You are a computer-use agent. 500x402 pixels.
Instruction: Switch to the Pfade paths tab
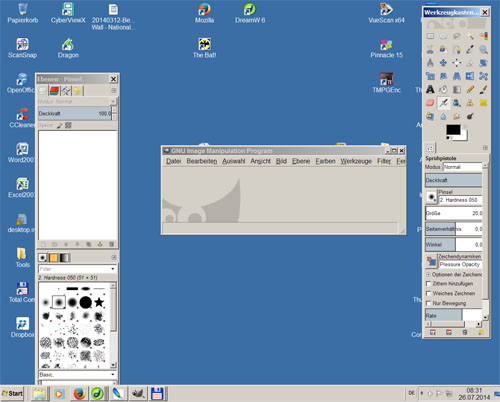click(x=66, y=90)
